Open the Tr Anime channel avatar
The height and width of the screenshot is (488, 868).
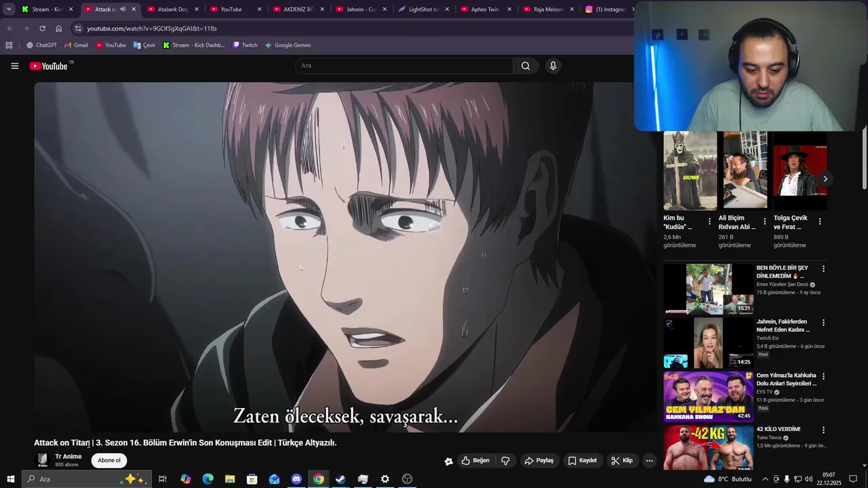point(43,460)
